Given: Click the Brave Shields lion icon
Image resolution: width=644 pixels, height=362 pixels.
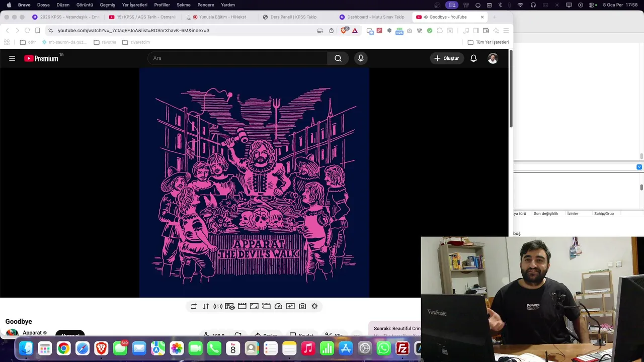Looking at the screenshot, I should [x=344, y=31].
